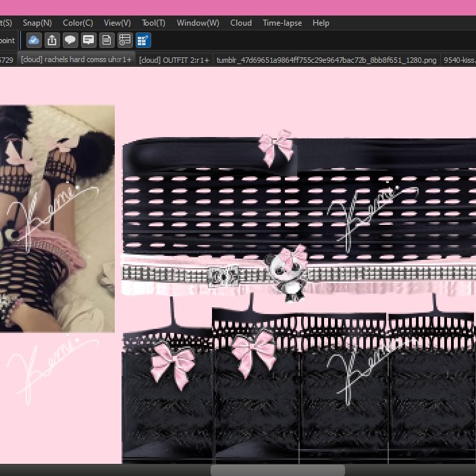Screen dimensions: 476x476
Task: Open the Help menu
Action: [x=321, y=23]
